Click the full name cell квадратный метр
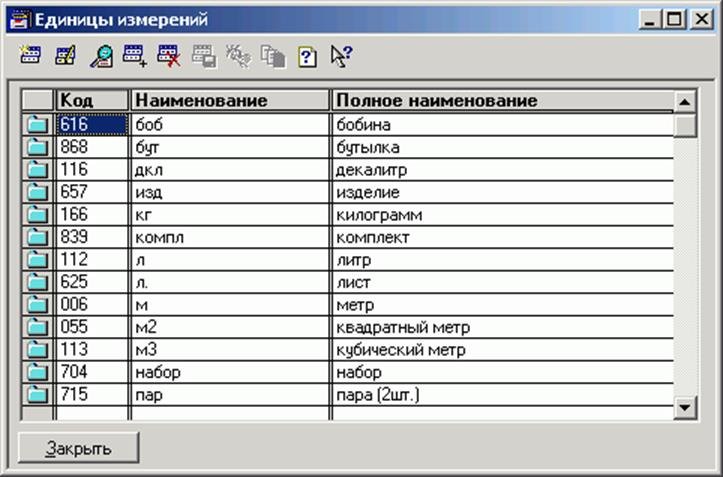723x477 pixels. [x=503, y=327]
